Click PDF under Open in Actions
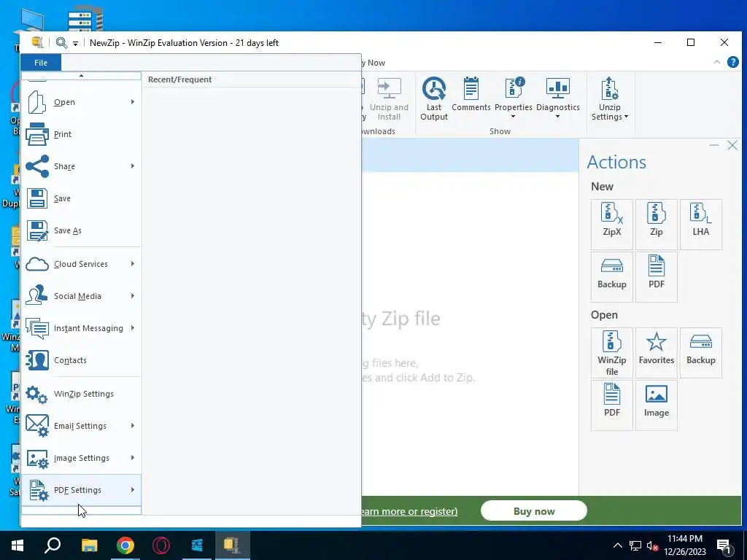 coord(612,405)
